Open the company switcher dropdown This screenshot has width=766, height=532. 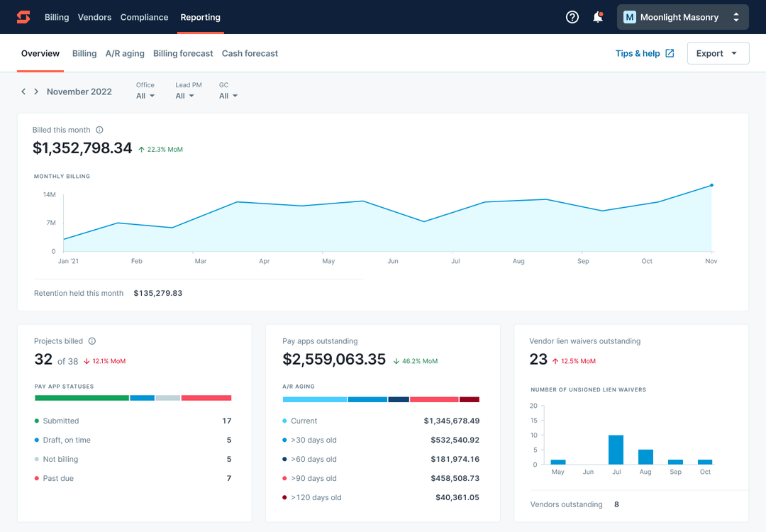pyautogui.click(x=736, y=17)
